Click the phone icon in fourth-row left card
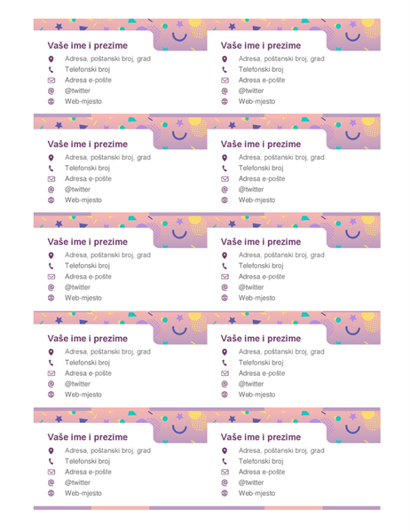 click(51, 363)
